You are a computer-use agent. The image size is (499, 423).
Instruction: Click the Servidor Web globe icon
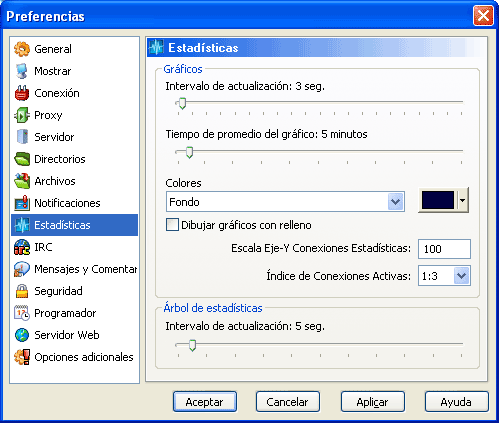[22, 335]
